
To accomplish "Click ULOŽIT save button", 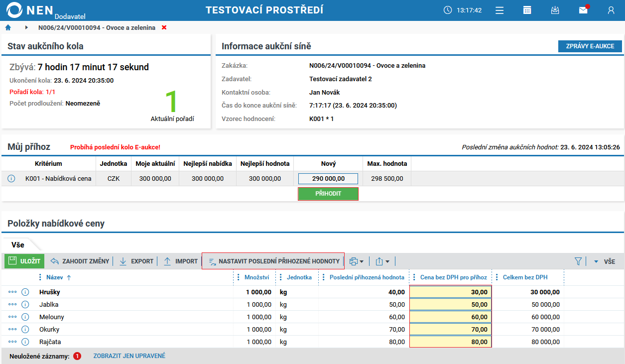I will coord(24,261).
